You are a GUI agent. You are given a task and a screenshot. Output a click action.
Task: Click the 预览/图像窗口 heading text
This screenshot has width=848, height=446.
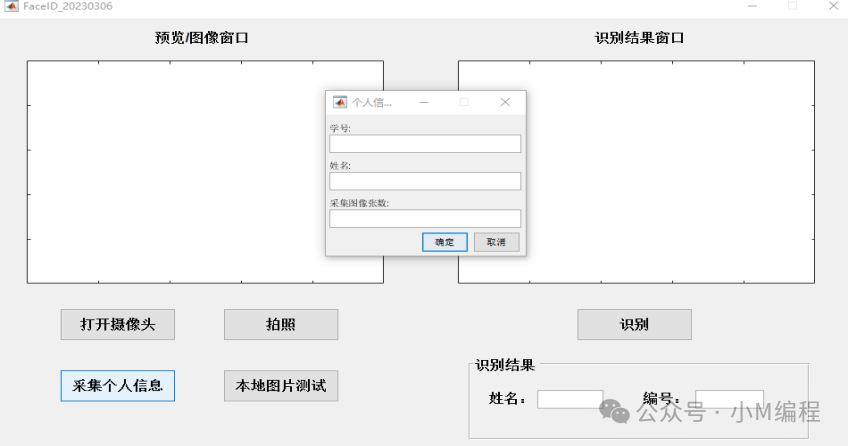click(201, 38)
